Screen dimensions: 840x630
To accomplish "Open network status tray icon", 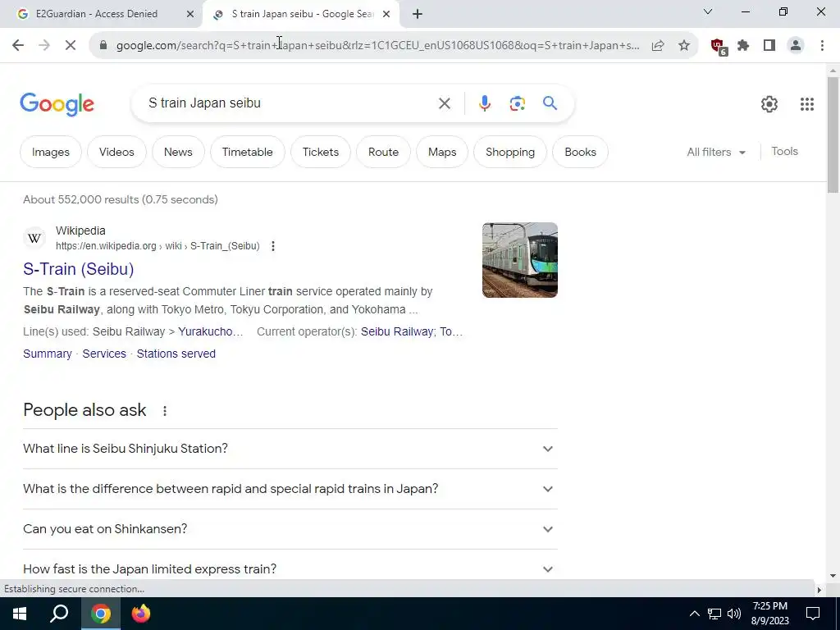I will 714,614.
